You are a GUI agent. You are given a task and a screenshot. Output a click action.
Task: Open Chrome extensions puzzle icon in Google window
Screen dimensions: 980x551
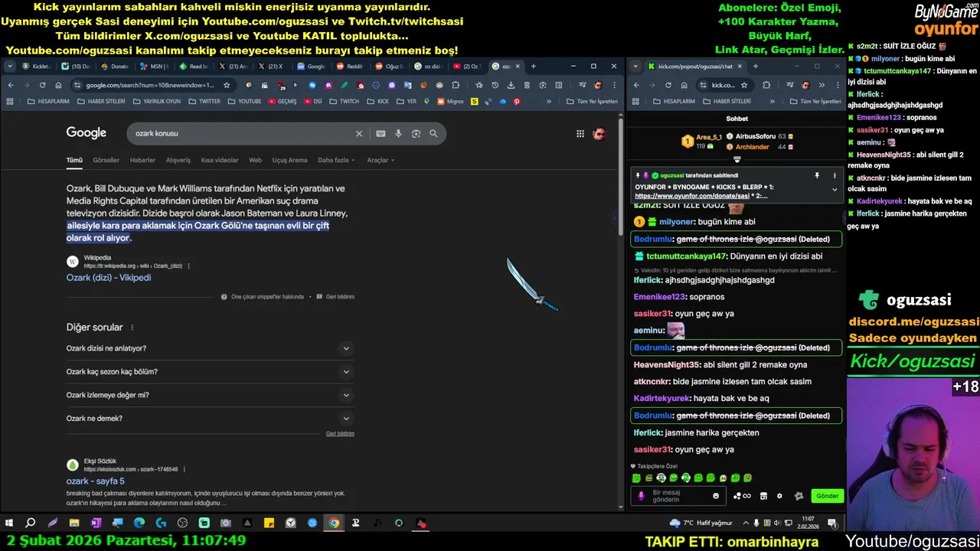tap(456, 85)
